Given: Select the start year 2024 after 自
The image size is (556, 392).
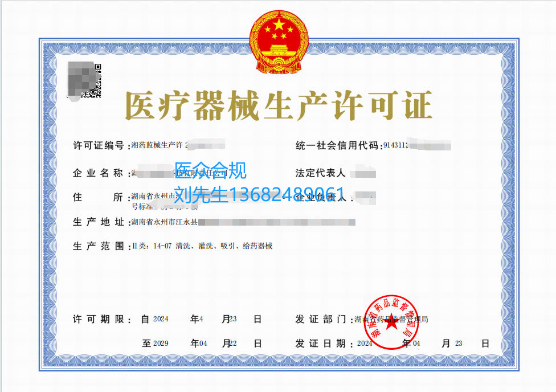Looking at the screenshot, I should (161, 319).
